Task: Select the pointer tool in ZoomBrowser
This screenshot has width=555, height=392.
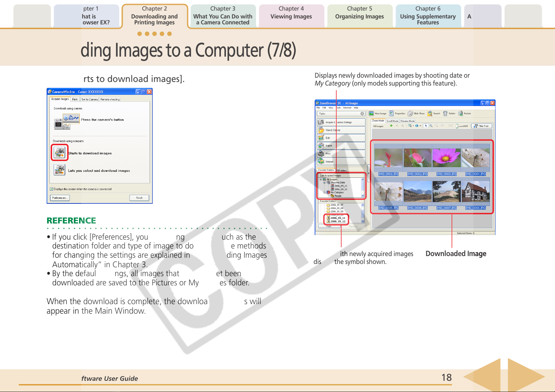Action: pos(426,126)
